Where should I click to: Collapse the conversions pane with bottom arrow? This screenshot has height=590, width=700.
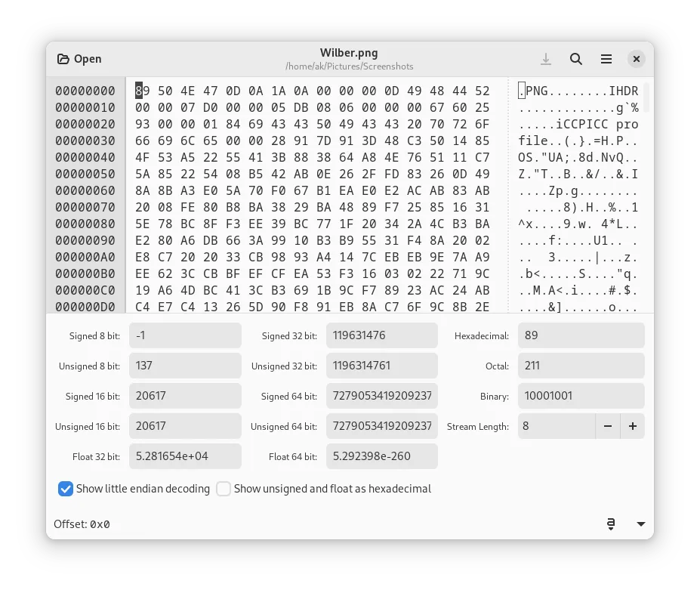tap(641, 524)
